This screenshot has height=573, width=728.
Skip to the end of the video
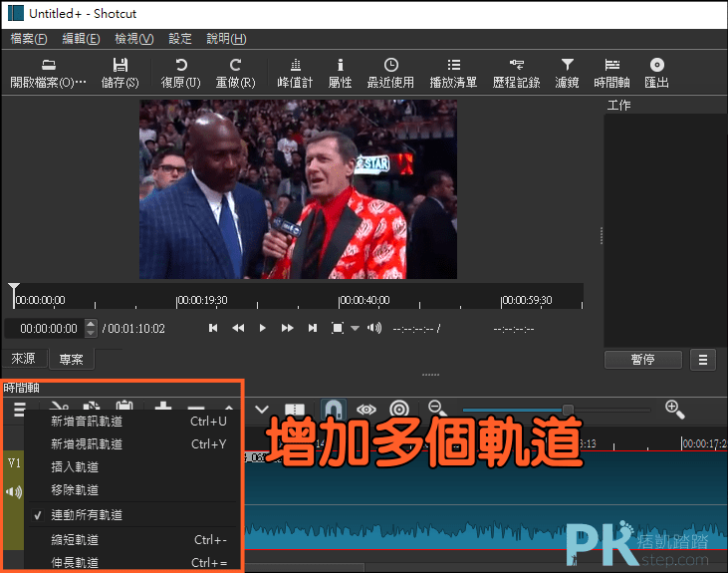coord(313,328)
